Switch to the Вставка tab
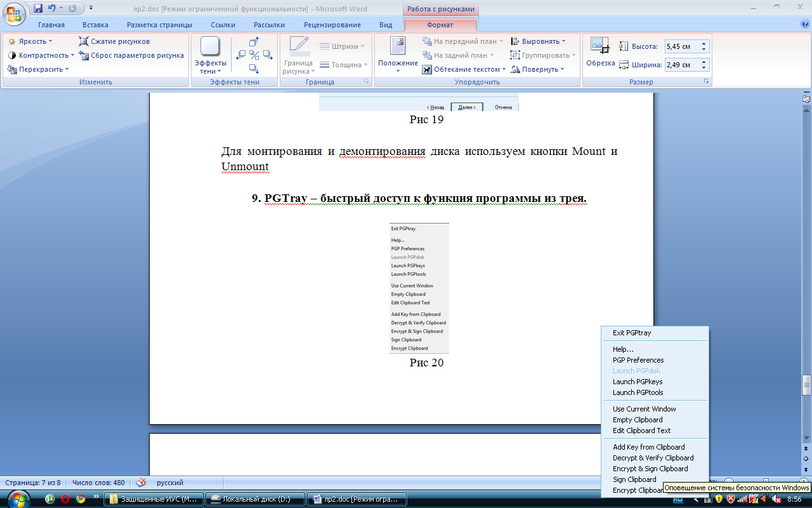Screen dimensions: 812x508 (x=95, y=25)
